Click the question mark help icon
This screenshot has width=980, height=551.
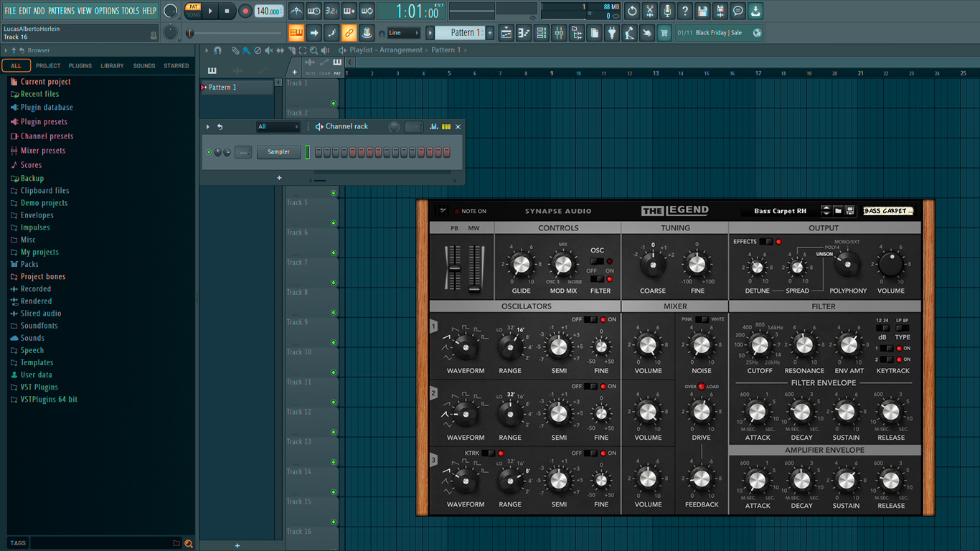click(685, 11)
